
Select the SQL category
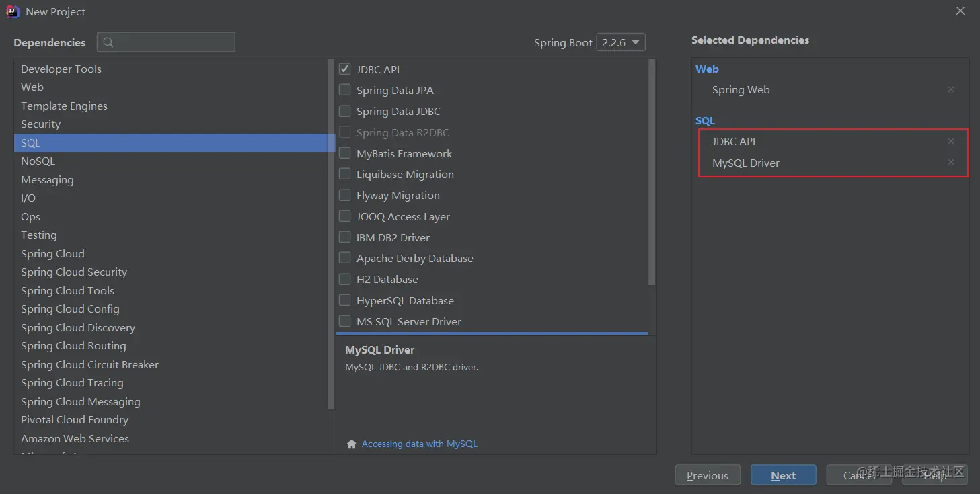pyautogui.click(x=174, y=142)
